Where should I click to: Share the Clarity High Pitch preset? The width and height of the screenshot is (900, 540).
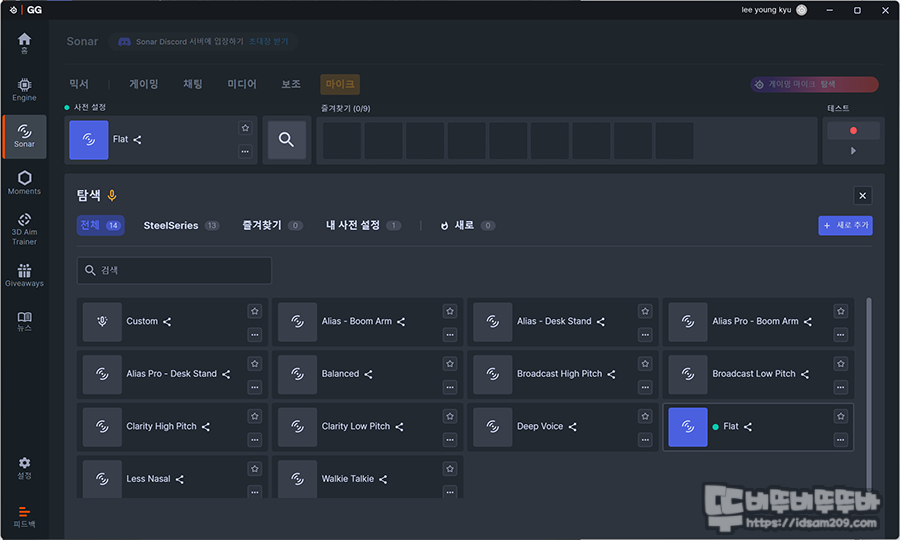coord(206,427)
